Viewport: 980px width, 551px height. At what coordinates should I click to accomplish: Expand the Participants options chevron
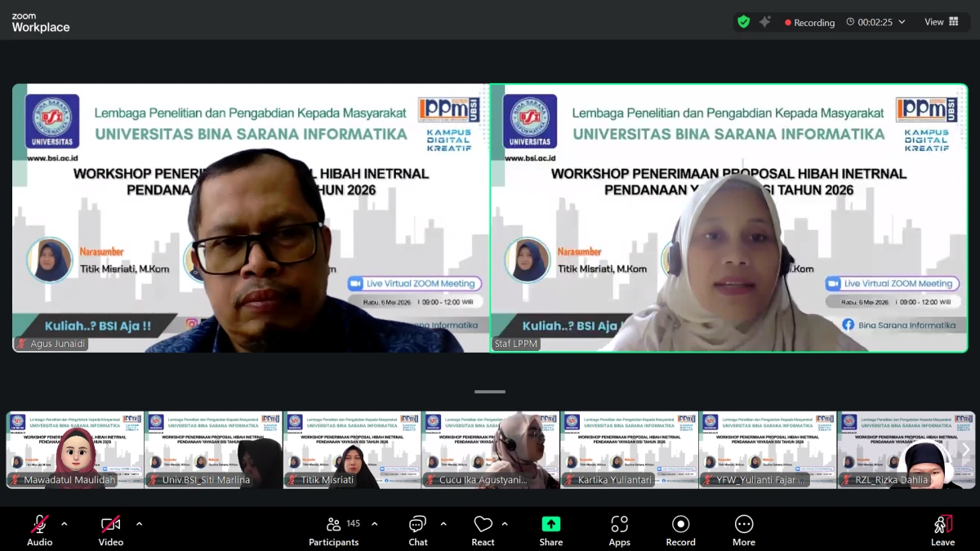pyautogui.click(x=375, y=523)
